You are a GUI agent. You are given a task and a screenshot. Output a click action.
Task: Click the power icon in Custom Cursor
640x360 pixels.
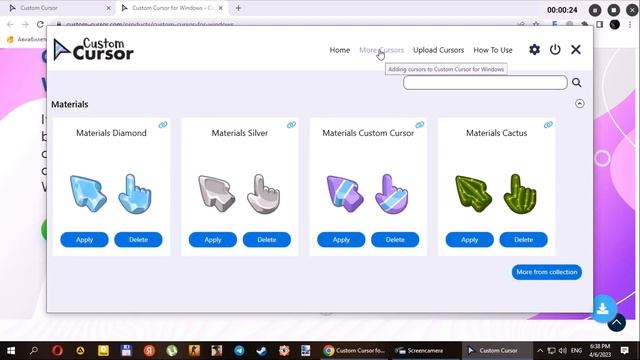pos(555,50)
